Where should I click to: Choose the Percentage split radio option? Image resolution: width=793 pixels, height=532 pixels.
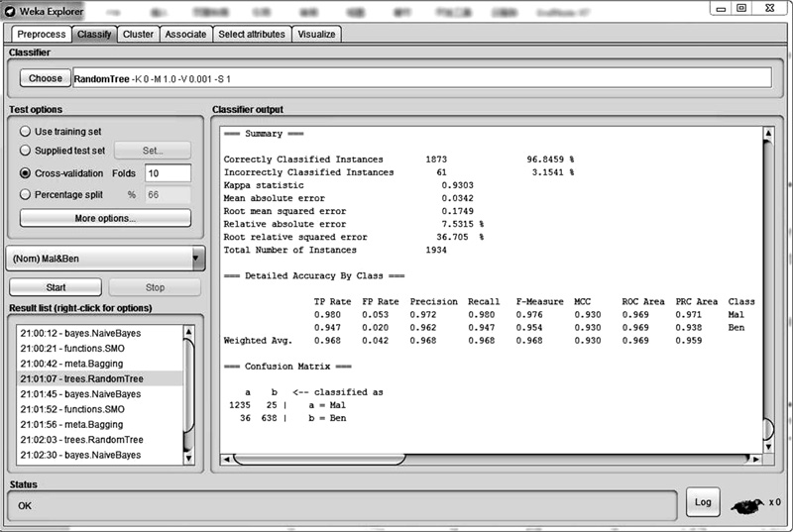(x=26, y=195)
